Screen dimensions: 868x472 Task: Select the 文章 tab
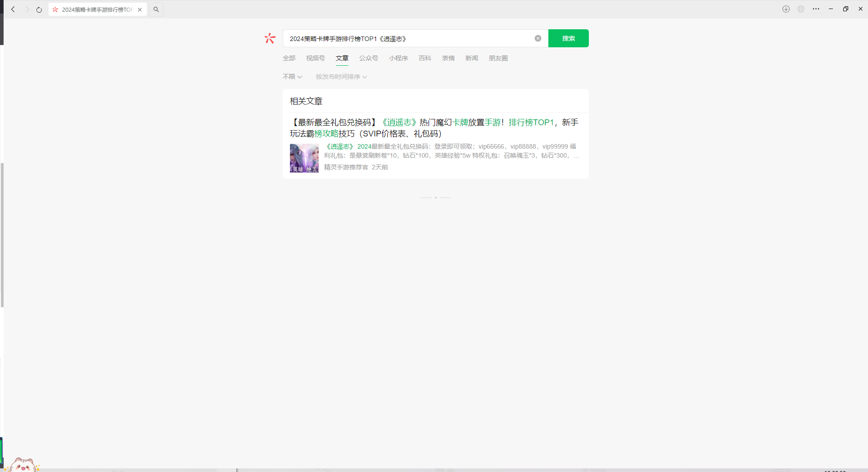tap(342, 58)
